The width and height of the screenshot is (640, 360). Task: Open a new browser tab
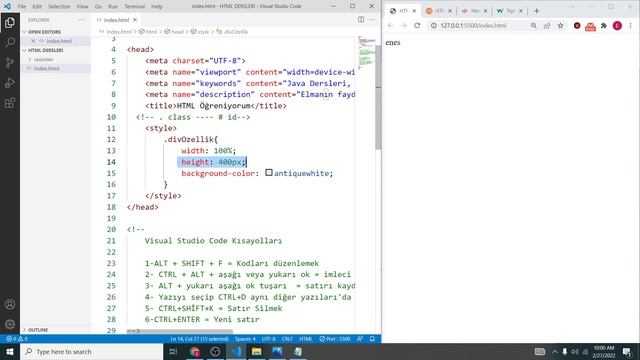[536, 11]
